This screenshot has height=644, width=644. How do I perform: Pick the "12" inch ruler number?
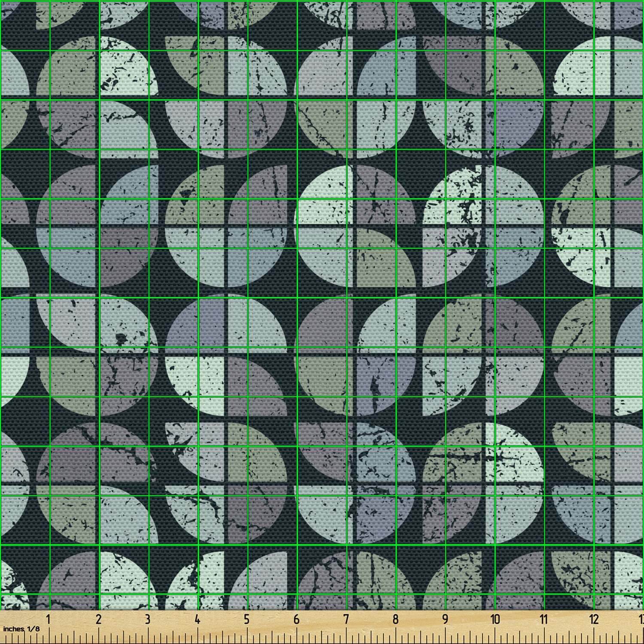click(594, 619)
